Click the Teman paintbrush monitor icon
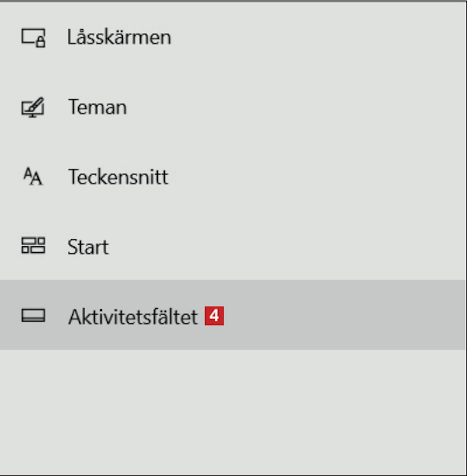The image size is (467, 476). pyautogui.click(x=33, y=107)
